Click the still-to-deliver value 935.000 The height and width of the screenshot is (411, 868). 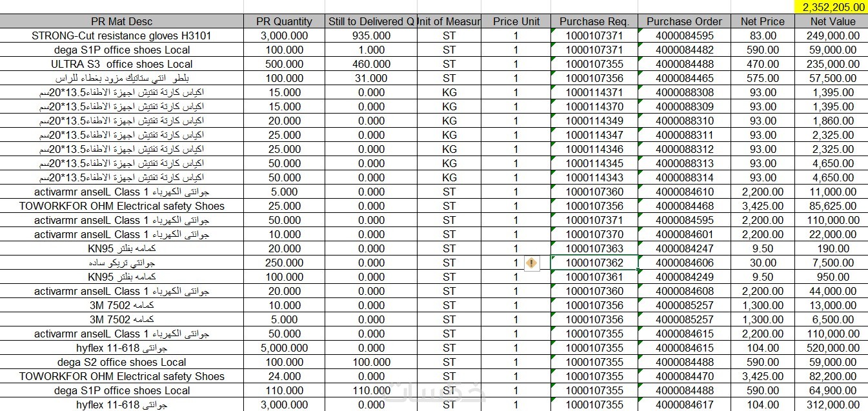point(371,35)
